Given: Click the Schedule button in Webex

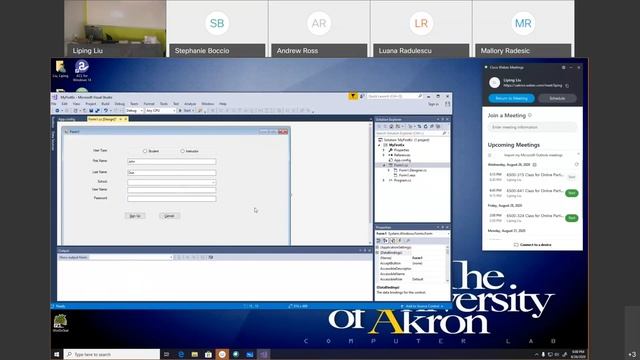Looking at the screenshot, I should (557, 98).
